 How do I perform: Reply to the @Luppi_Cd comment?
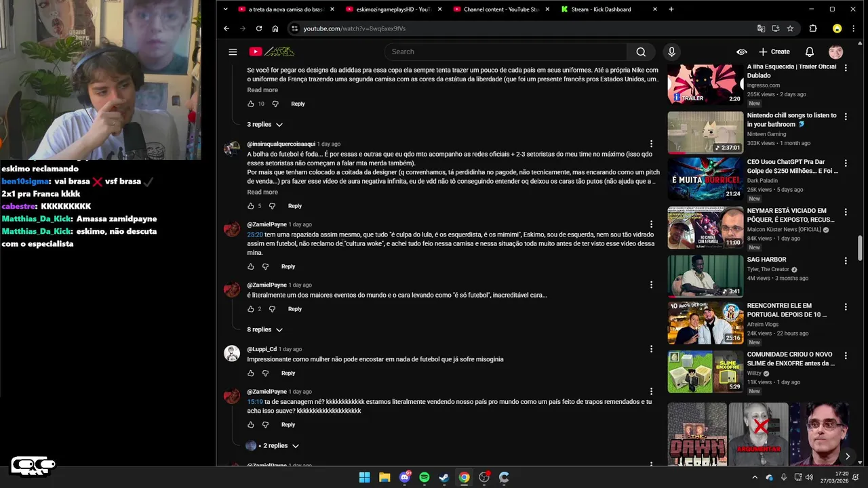click(x=288, y=373)
